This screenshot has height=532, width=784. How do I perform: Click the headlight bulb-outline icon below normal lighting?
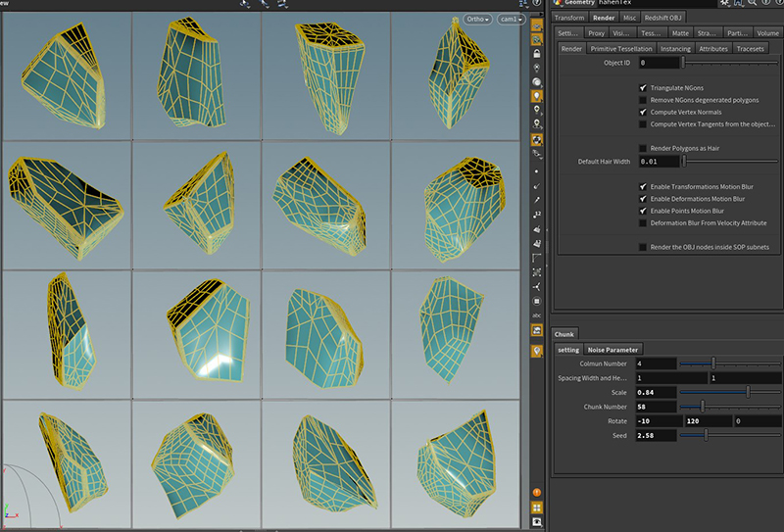pos(536,110)
